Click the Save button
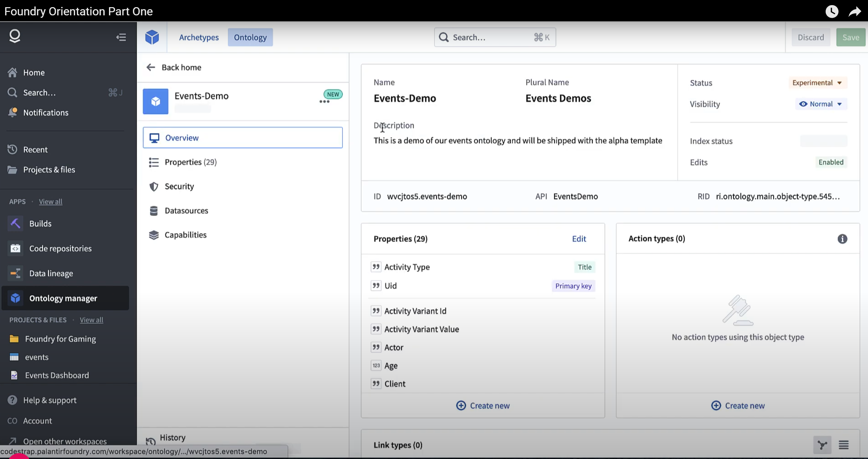 851,37
